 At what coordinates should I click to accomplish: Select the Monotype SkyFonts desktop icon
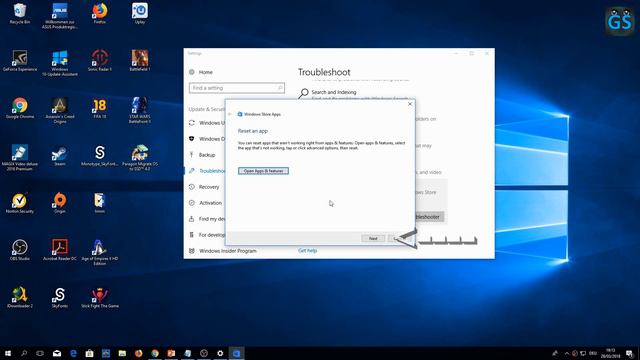[x=100, y=156]
